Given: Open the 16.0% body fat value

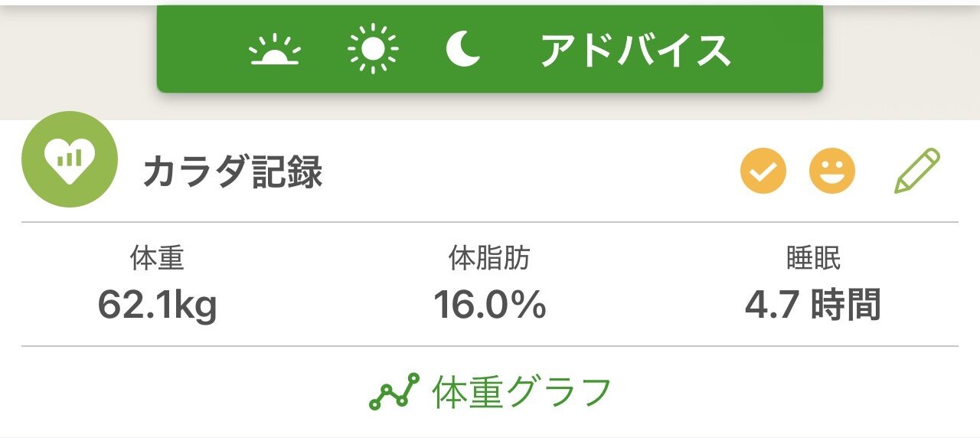Looking at the screenshot, I should click(x=489, y=305).
